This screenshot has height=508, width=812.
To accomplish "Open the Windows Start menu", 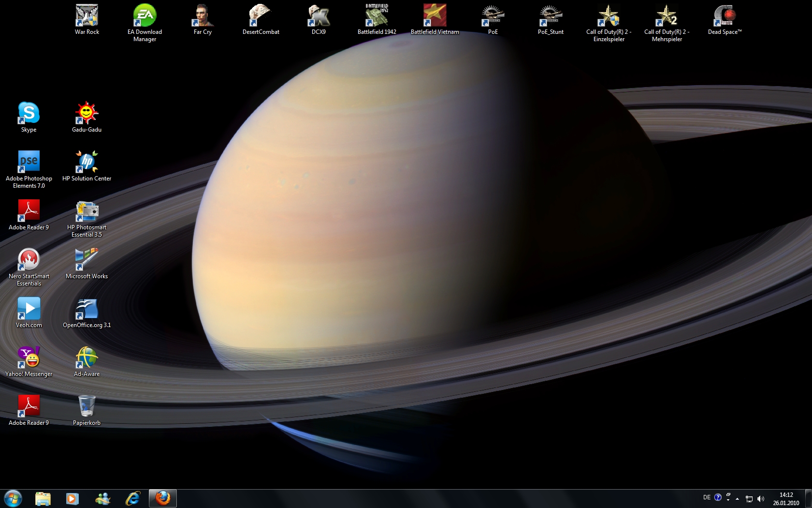I will (x=13, y=498).
